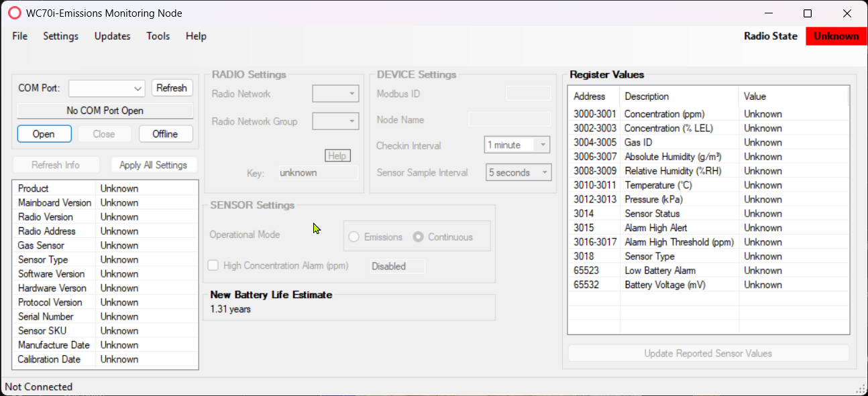Click the red Unknown Radio State indicator
The height and width of the screenshot is (396, 868).
(836, 36)
